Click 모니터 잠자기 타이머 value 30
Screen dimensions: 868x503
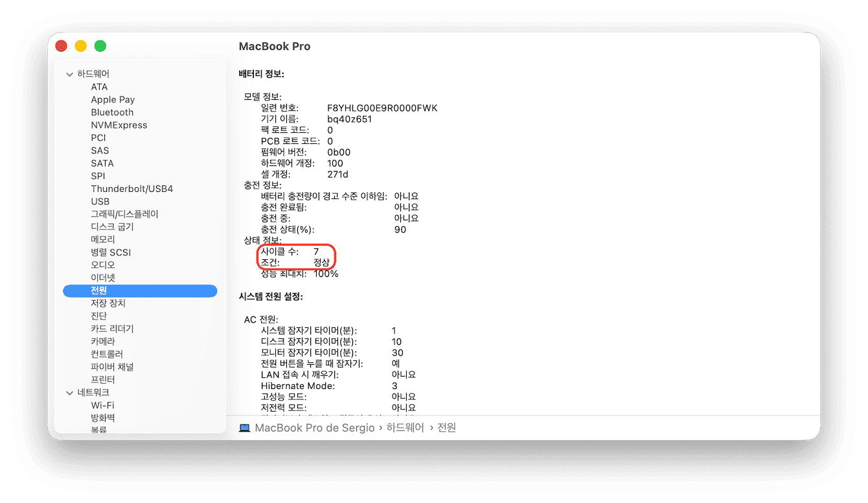tap(398, 353)
